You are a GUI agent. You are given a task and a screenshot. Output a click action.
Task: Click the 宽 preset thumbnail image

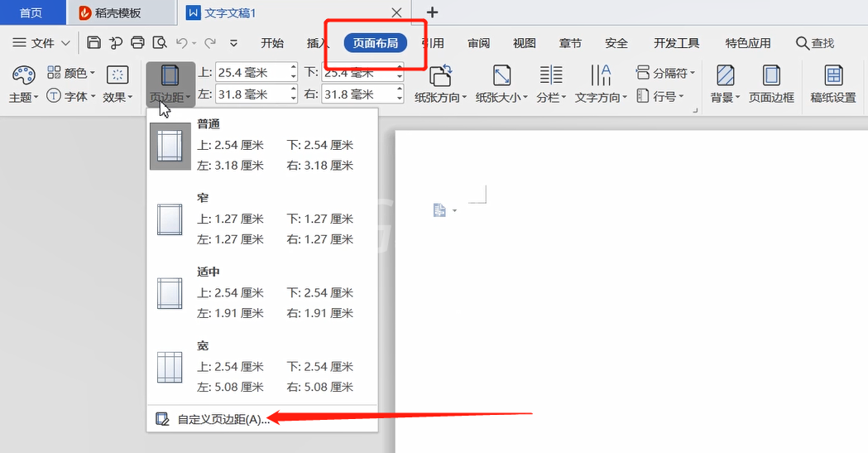click(x=170, y=367)
